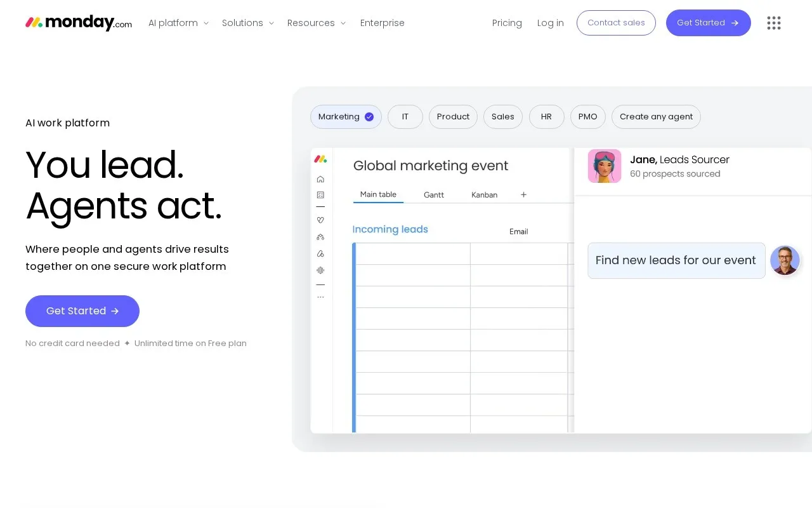Viewport: 812px width, 508px height.
Task: Select the Marketing agent chip
Action: (346, 117)
